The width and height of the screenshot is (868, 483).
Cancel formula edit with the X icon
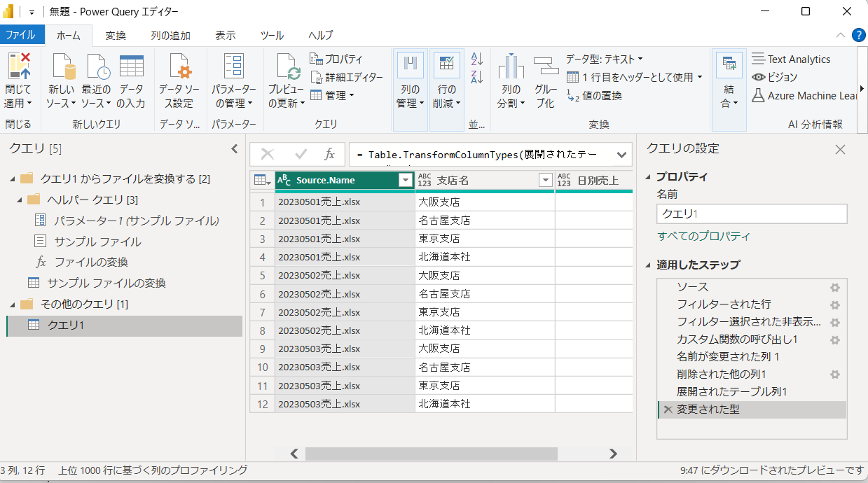tap(268, 154)
